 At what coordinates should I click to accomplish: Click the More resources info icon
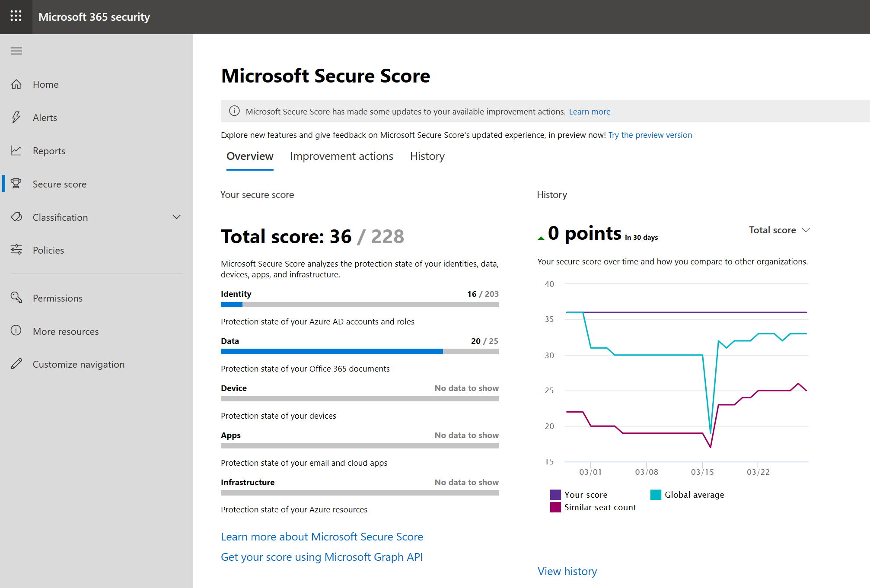click(x=16, y=331)
